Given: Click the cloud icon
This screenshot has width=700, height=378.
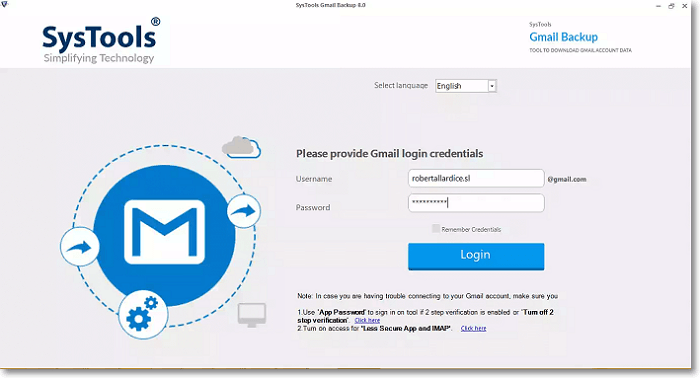Looking at the screenshot, I should point(242,147).
